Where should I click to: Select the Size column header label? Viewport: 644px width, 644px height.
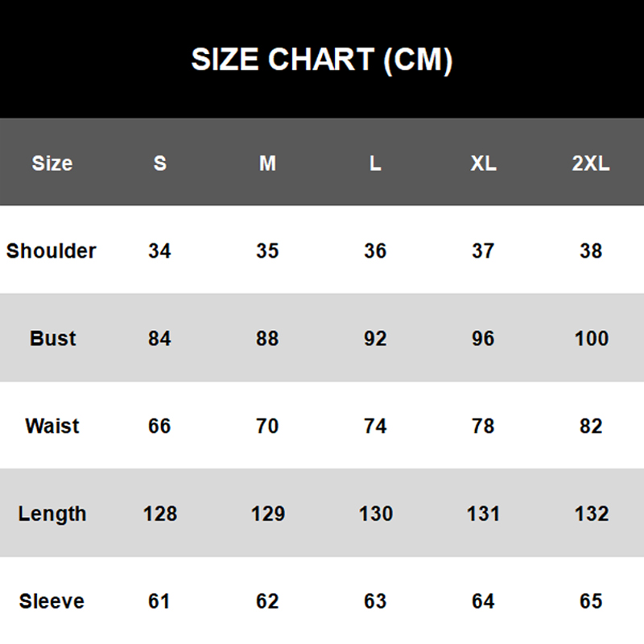pyautogui.click(x=52, y=163)
